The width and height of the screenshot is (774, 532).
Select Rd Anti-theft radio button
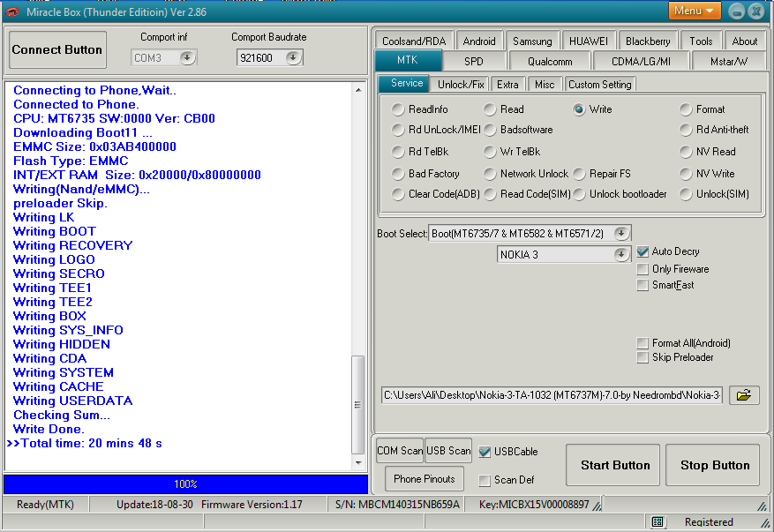[686, 130]
